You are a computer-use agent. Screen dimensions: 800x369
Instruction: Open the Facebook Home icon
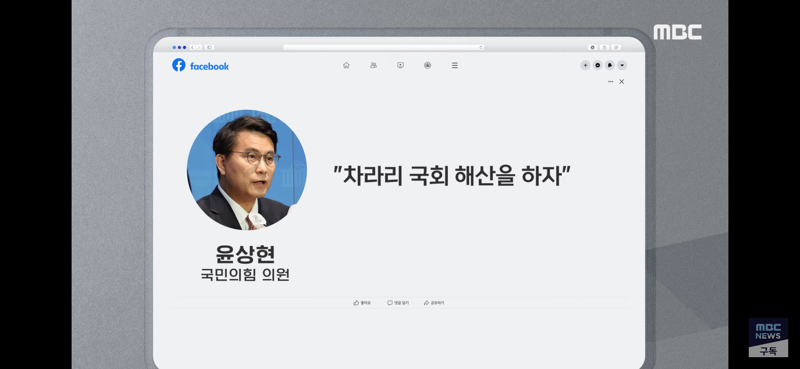point(346,65)
